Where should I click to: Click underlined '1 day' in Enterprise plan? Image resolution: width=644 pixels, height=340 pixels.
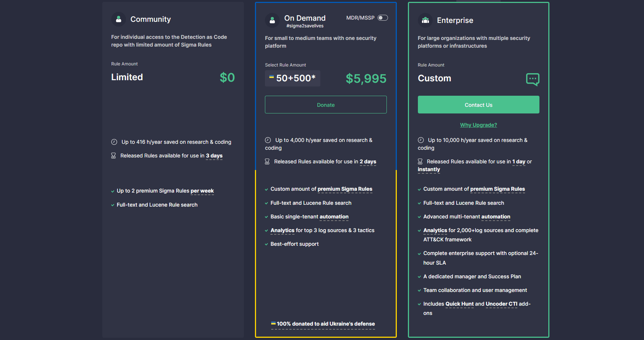[x=519, y=161]
